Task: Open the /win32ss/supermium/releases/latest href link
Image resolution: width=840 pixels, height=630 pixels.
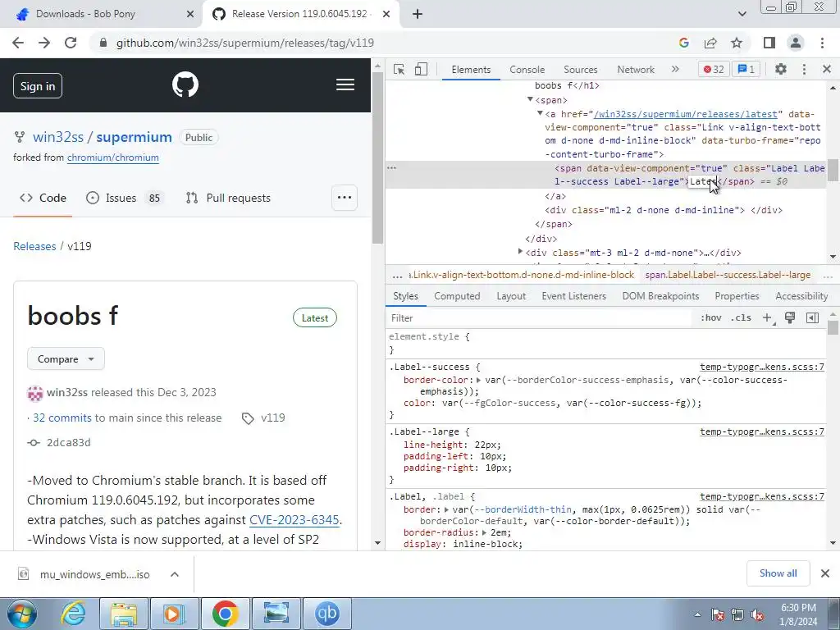Action: coord(685,114)
